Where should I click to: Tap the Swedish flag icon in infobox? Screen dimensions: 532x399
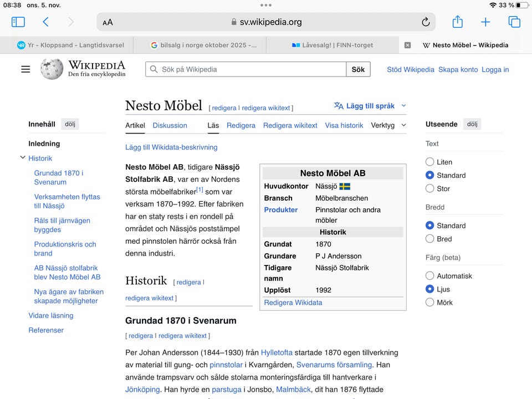coord(345,186)
